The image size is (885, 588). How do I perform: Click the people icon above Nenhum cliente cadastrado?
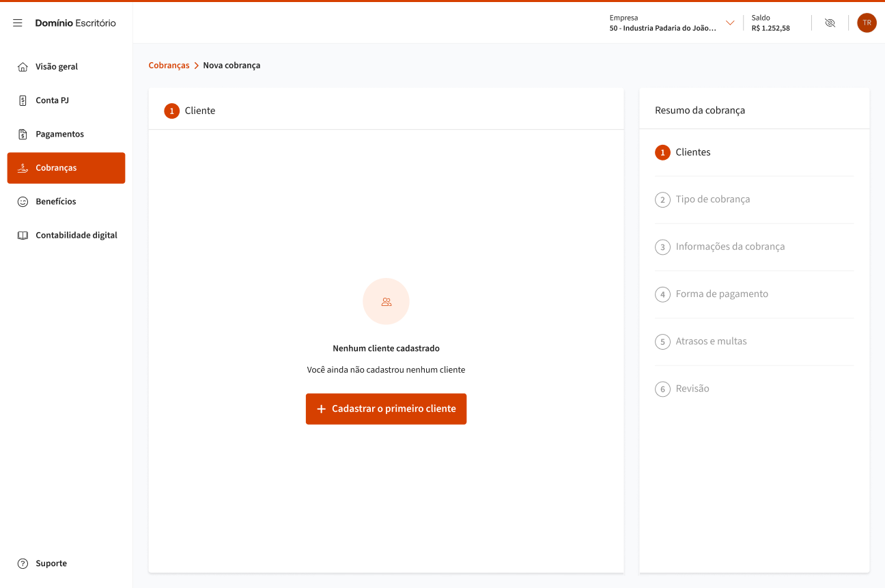tap(386, 301)
